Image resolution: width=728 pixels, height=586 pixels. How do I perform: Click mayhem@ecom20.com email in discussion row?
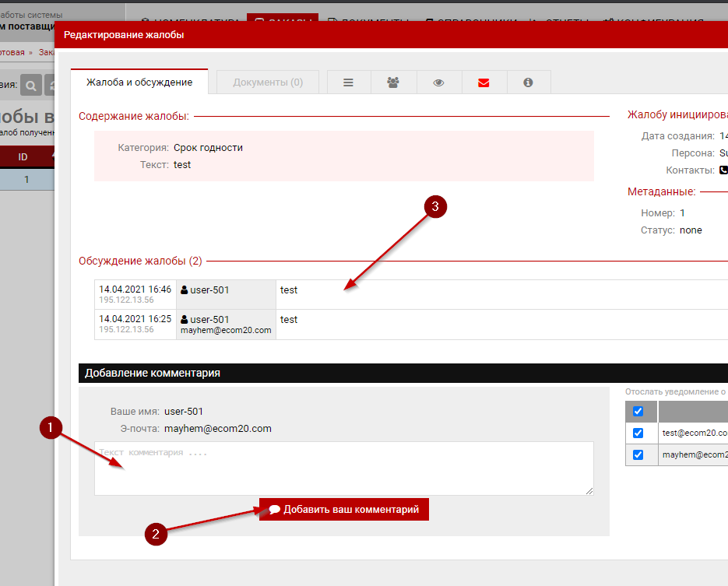coord(226,330)
